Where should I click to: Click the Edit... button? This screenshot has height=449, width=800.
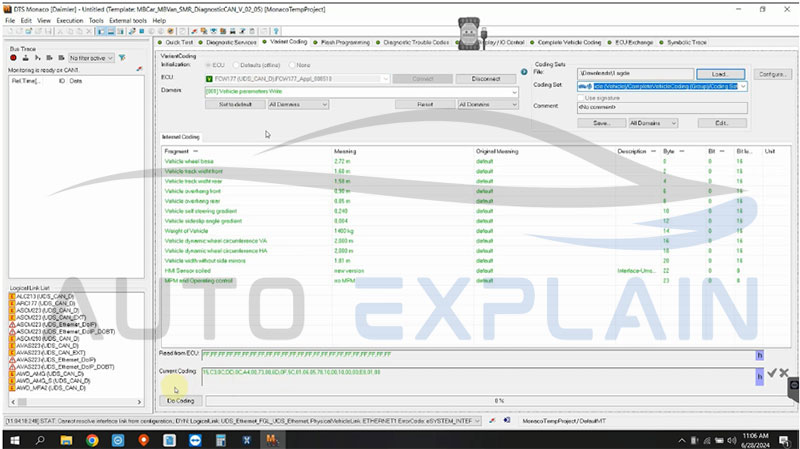click(722, 123)
